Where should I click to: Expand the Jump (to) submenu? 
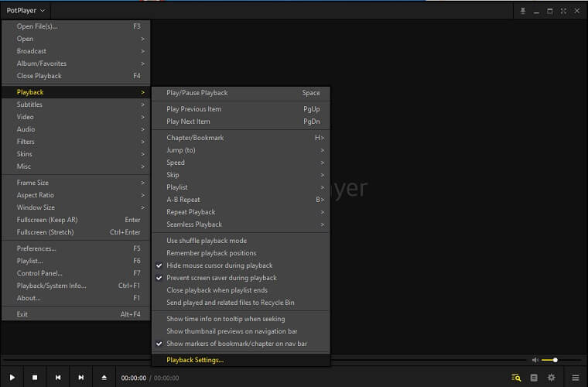pyautogui.click(x=241, y=150)
